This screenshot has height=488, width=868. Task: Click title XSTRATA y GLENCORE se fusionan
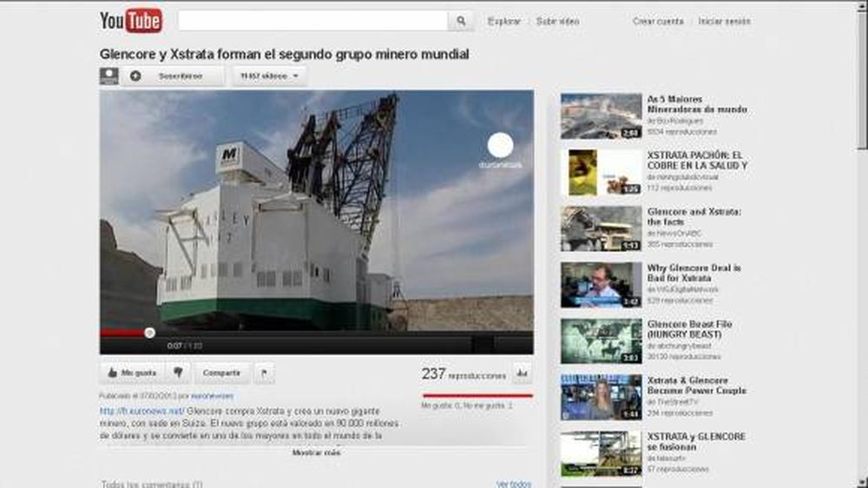[x=696, y=441]
